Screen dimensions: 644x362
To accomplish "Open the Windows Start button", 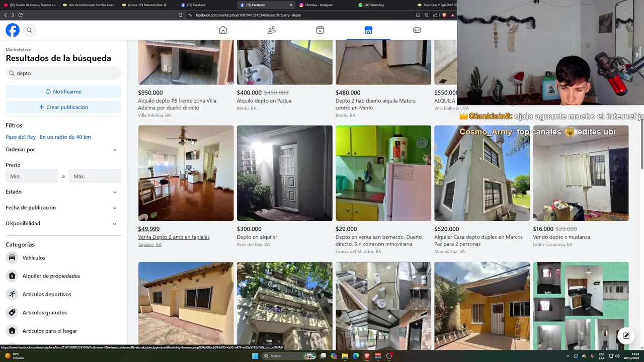I will coord(255,356).
